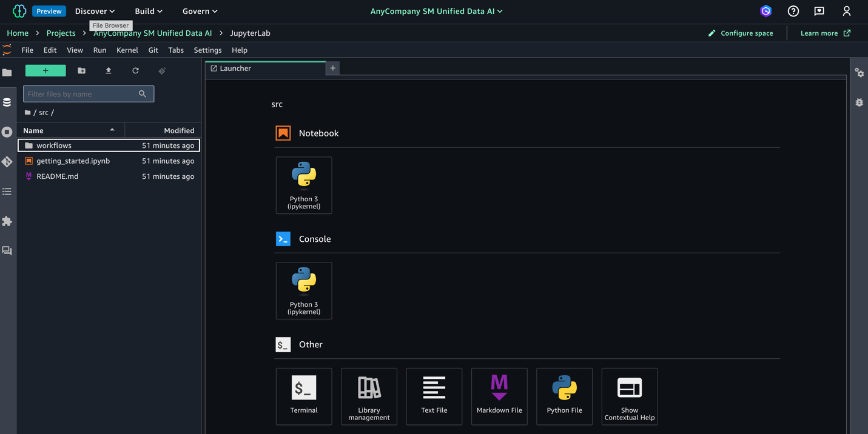Click the green New Launcher plus button
This screenshot has height=434, width=868.
coord(45,71)
